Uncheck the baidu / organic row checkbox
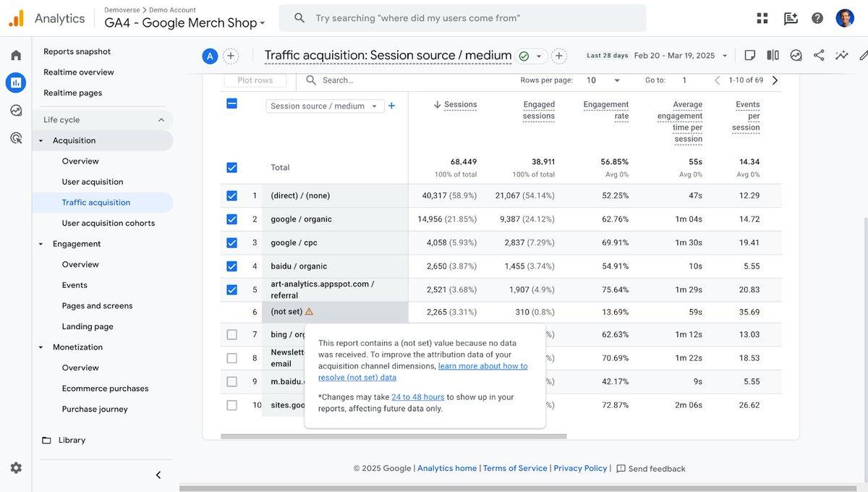Image resolution: width=868 pixels, height=492 pixels. click(x=231, y=266)
